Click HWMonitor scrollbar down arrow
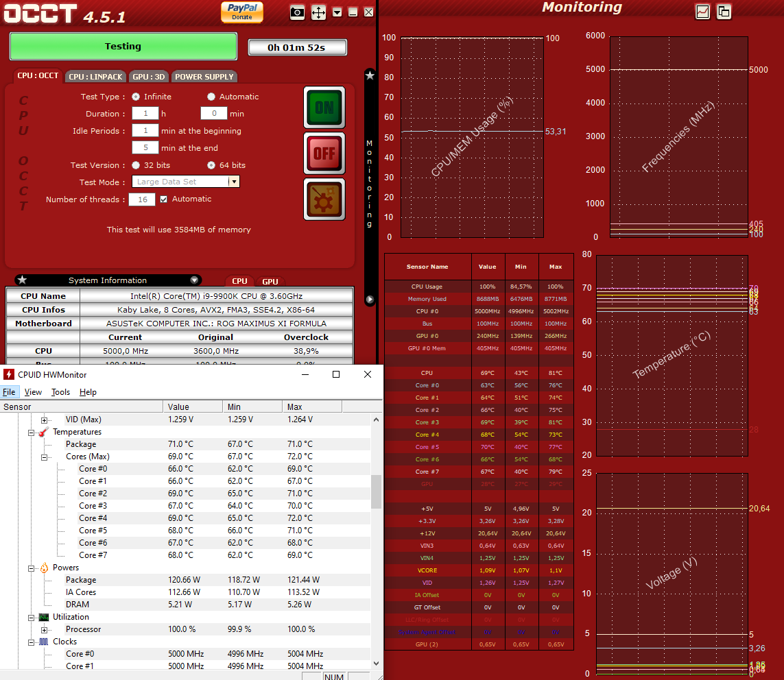784x680 pixels. click(x=376, y=664)
